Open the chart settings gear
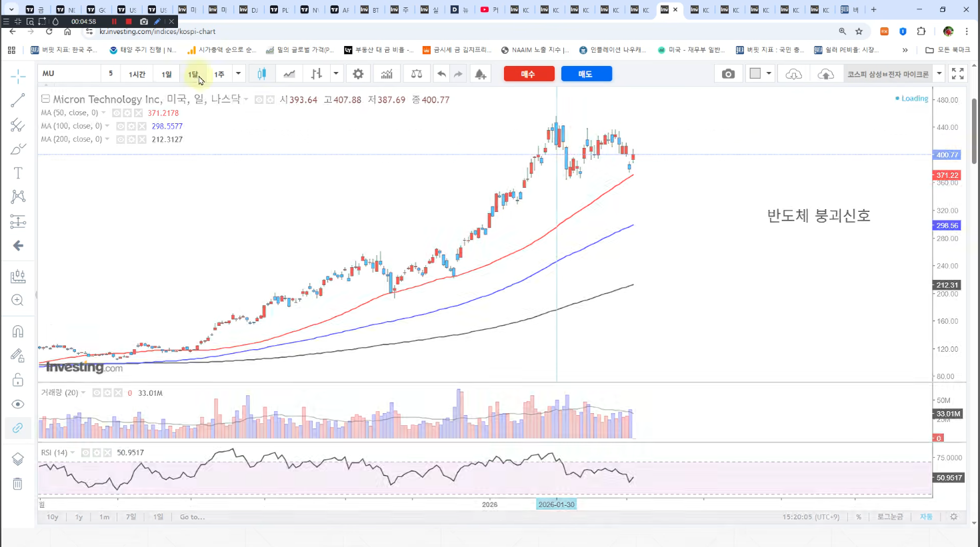This screenshot has width=980, height=547. tap(358, 74)
